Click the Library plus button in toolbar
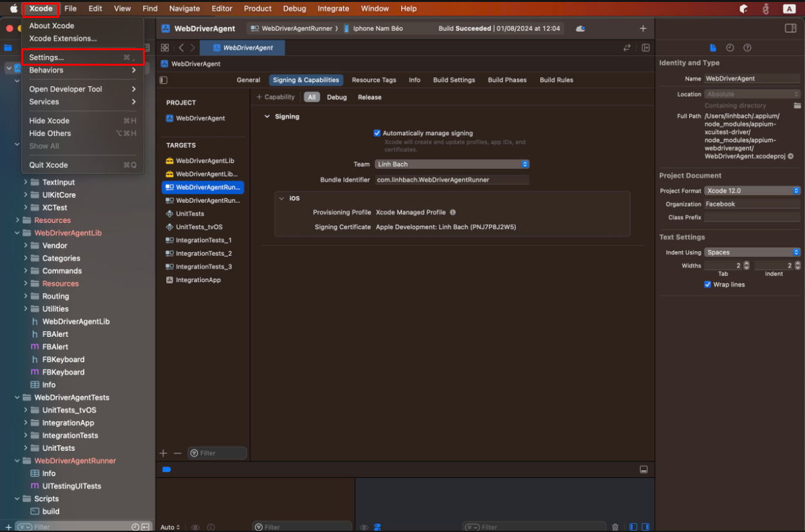This screenshot has width=805, height=532. pos(643,28)
